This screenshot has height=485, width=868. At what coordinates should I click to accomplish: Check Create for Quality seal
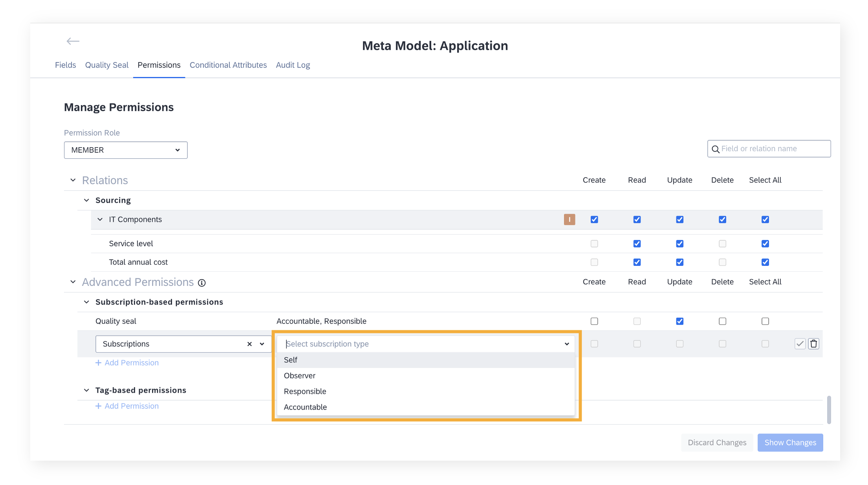click(x=594, y=321)
